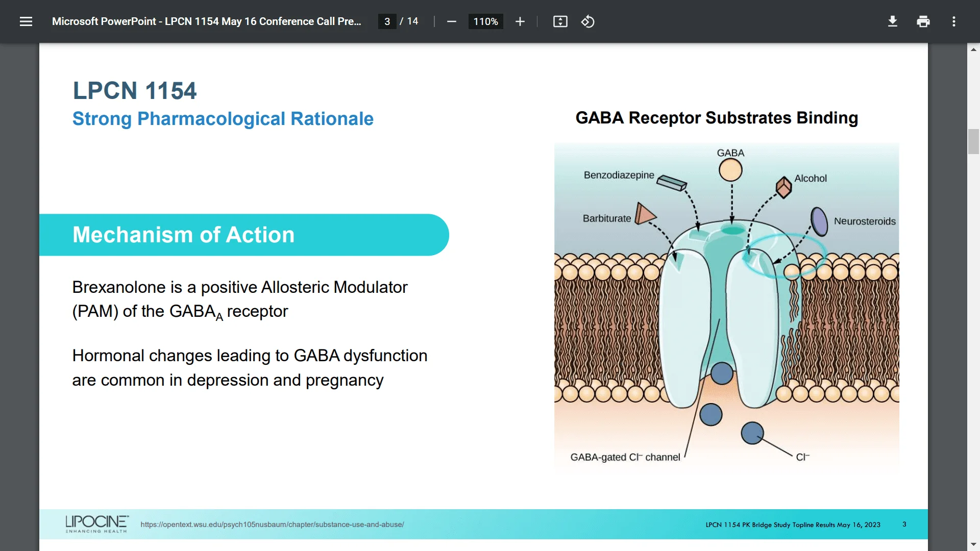Click the 'LPCN 1154' slide heading

[134, 91]
